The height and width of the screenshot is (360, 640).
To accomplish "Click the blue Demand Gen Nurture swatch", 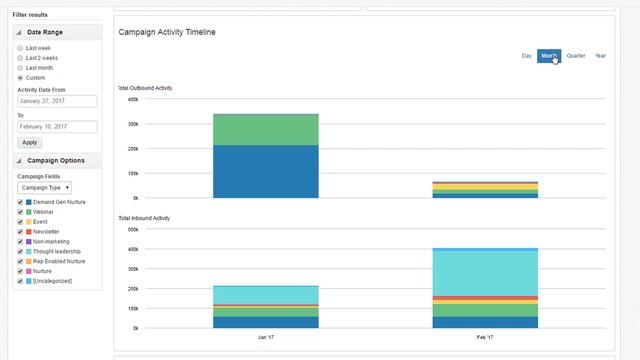I will pos(29,202).
